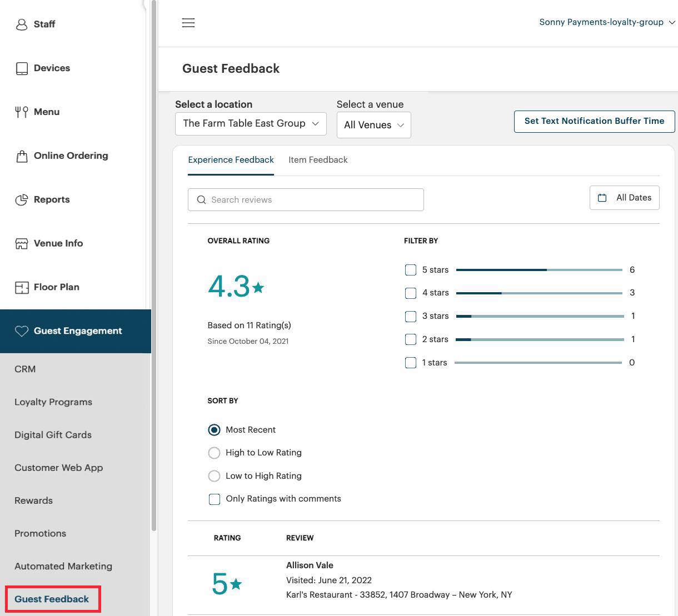Click Set Text Notification Buffer Time button

(594, 121)
